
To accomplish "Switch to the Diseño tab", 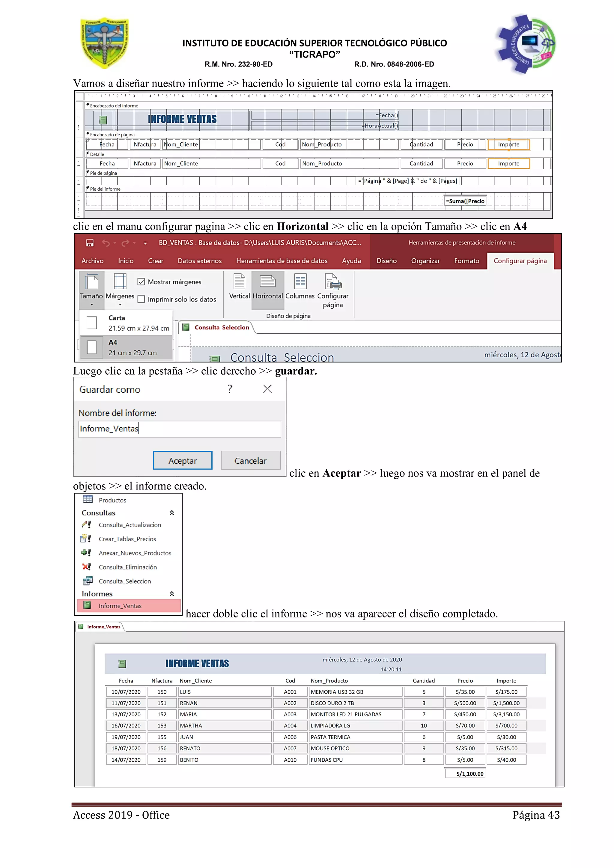I will tap(386, 261).
